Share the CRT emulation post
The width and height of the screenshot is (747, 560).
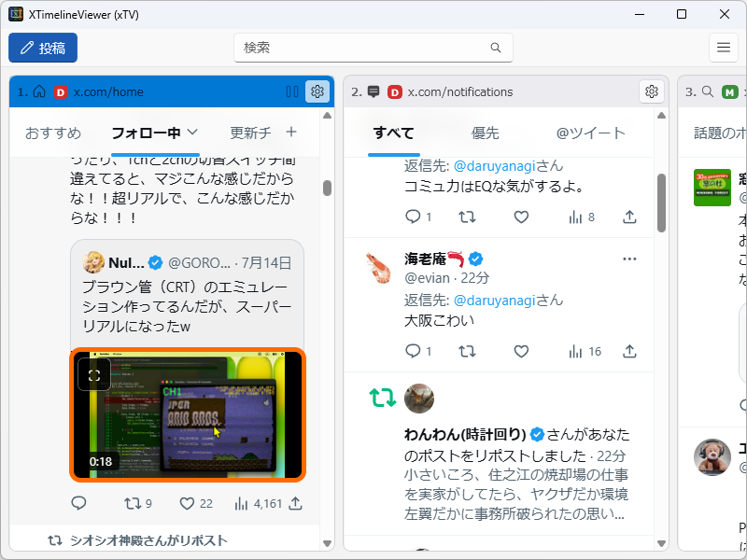(296, 503)
